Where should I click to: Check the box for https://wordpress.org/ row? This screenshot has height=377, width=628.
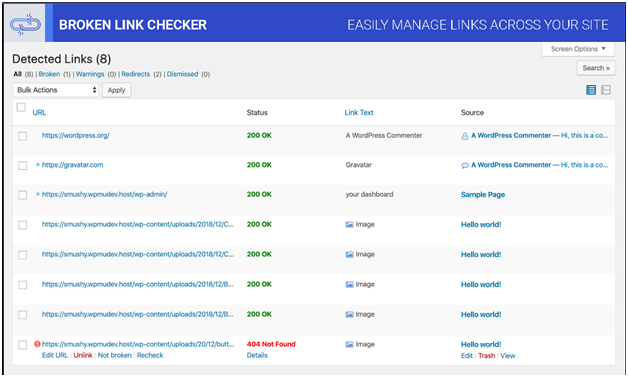[x=22, y=136]
